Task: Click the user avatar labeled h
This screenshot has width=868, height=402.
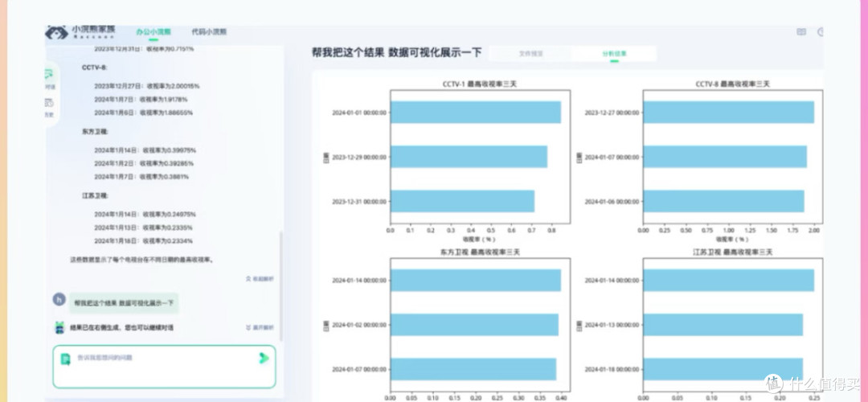Action: pos(59,300)
